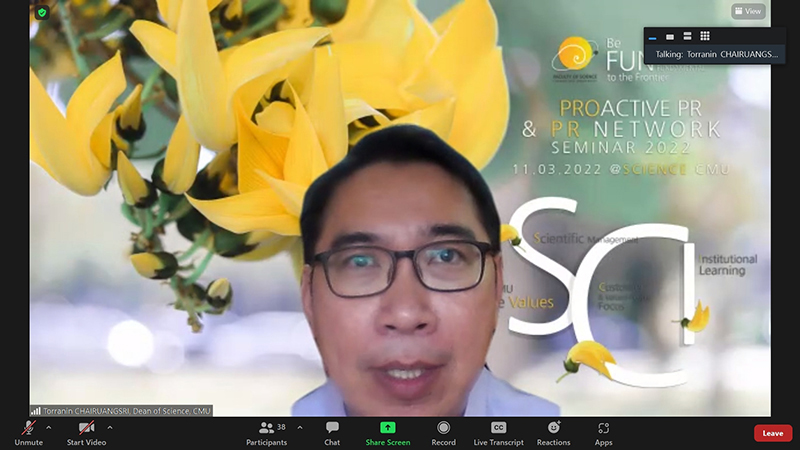Open the Reactions menu
This screenshot has height=450, width=800.
[x=554, y=434]
